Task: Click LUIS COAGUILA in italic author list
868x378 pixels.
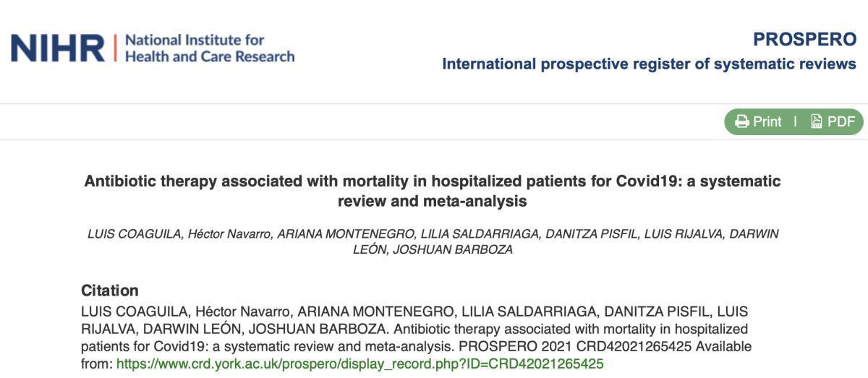Action: (x=134, y=234)
